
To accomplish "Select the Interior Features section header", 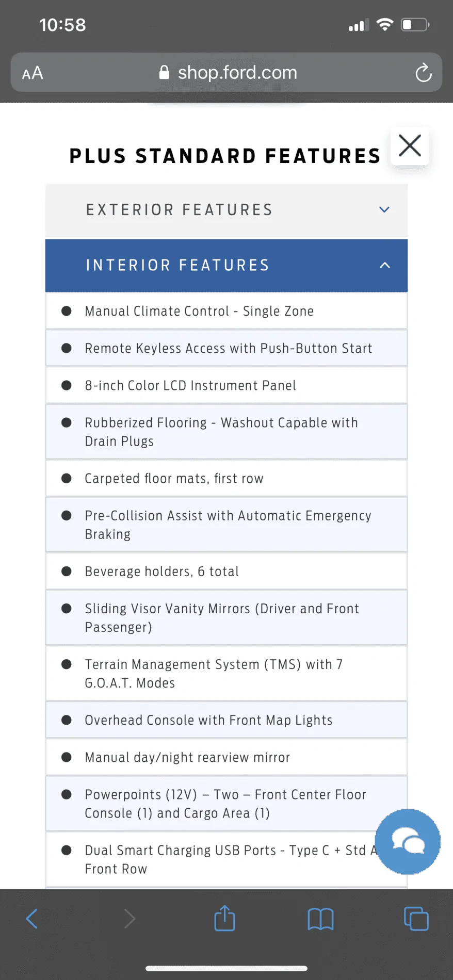I will tap(226, 266).
